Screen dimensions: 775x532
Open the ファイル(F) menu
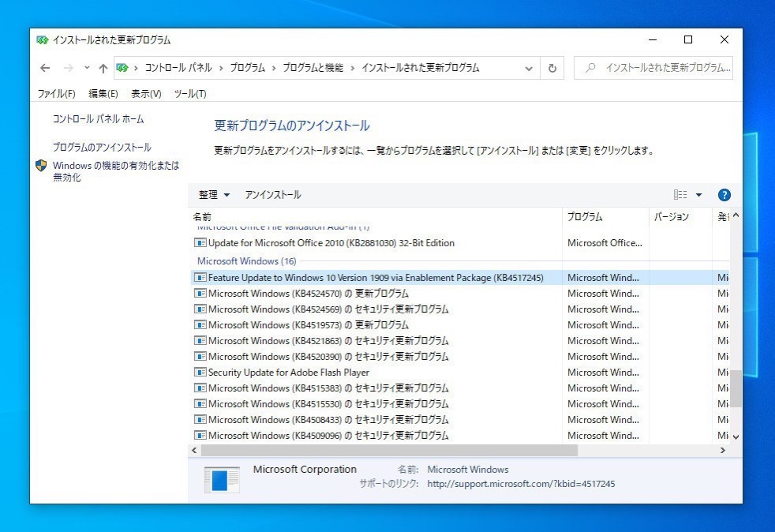(x=56, y=93)
